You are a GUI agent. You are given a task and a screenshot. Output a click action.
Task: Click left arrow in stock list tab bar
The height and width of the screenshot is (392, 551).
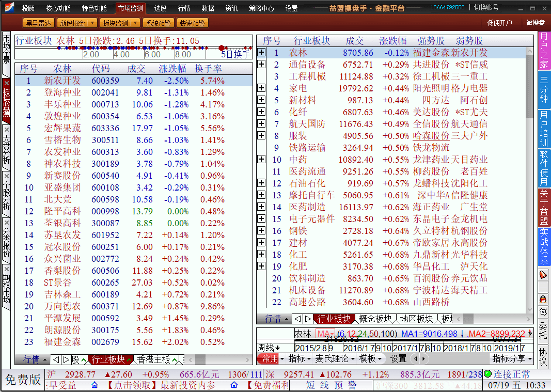56,359
